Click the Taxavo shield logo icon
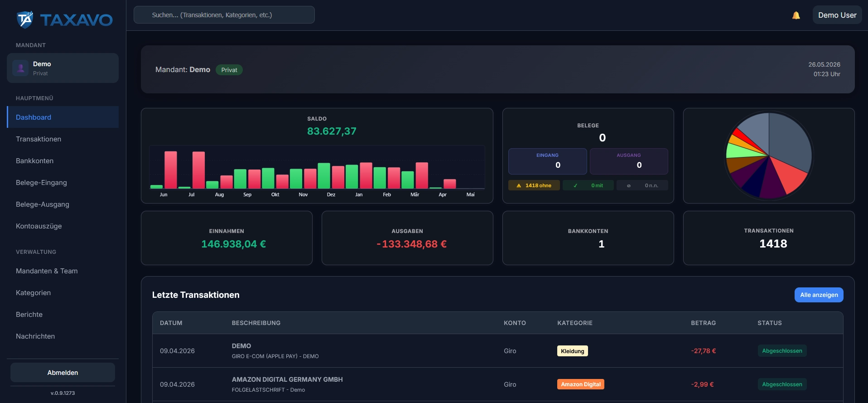Image resolution: width=868 pixels, height=403 pixels. click(25, 19)
